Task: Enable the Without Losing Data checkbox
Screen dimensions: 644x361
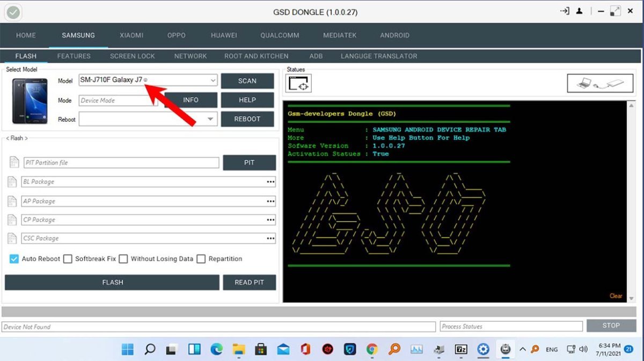Action: coord(123,259)
